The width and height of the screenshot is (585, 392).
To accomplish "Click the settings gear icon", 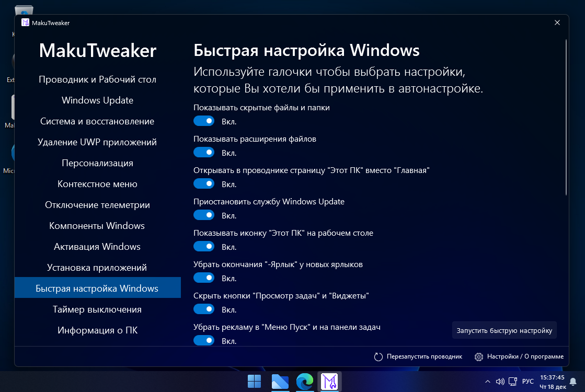I will pos(479,357).
